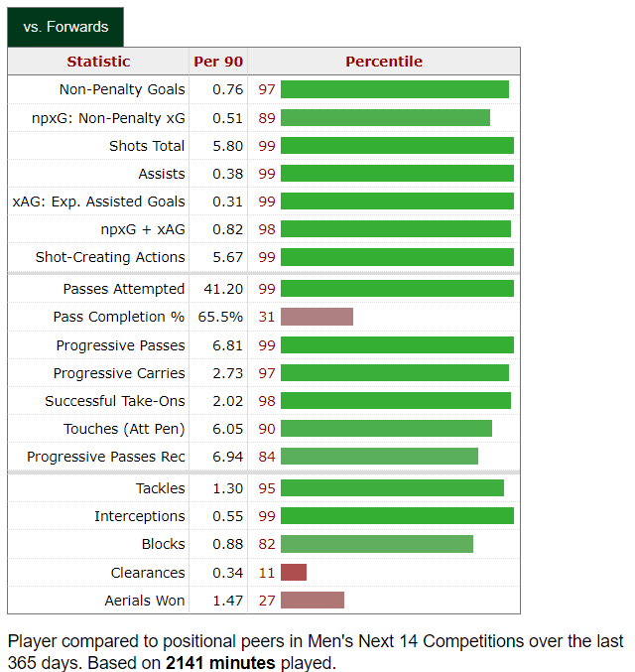Click the Progressive Passes Rec label
This screenshot has width=635, height=672.
pyautogui.click(x=106, y=457)
